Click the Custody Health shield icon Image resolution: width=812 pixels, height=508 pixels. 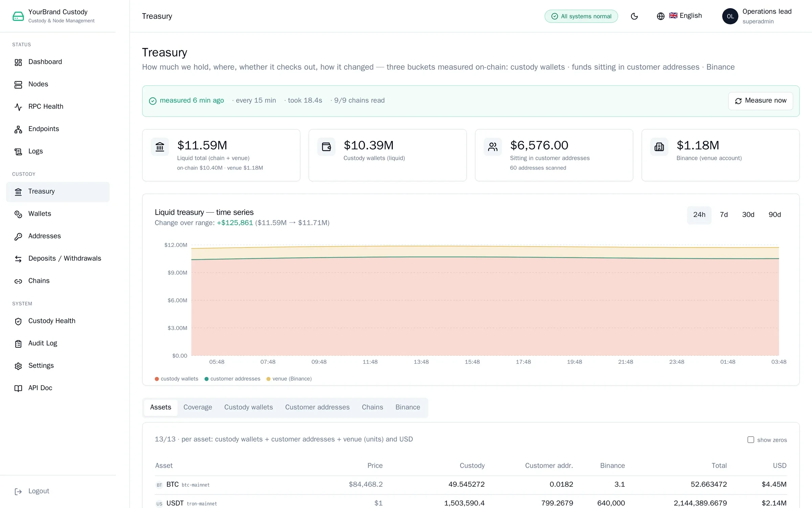tap(18, 321)
